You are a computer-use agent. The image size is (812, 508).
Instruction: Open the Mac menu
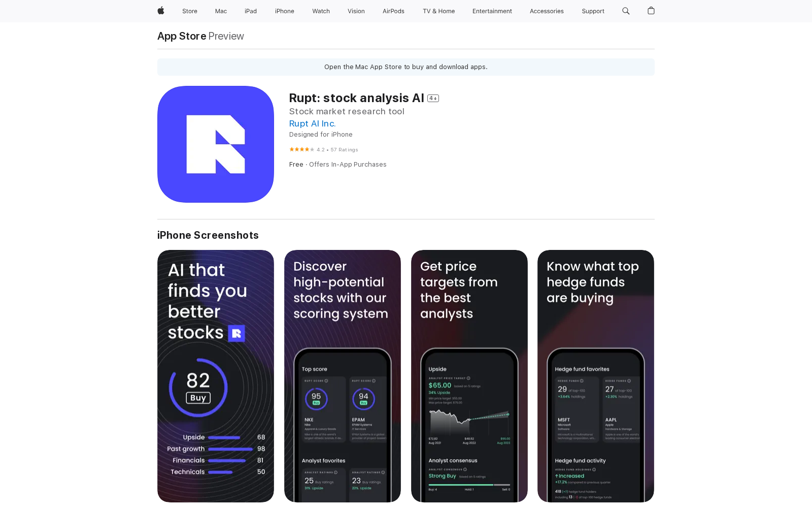(x=221, y=11)
